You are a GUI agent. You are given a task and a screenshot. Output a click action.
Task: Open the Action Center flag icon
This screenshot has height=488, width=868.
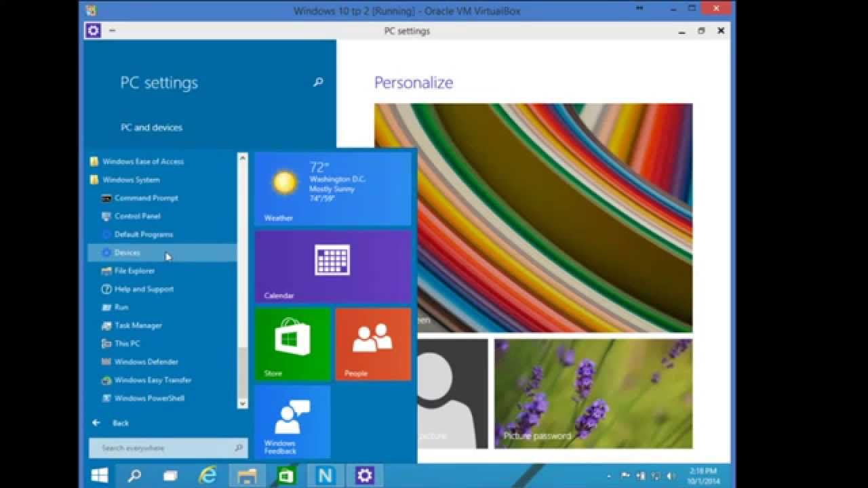(x=625, y=476)
